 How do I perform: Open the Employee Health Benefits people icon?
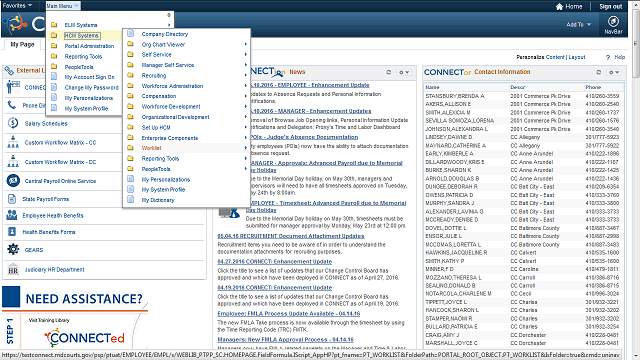(x=12, y=215)
